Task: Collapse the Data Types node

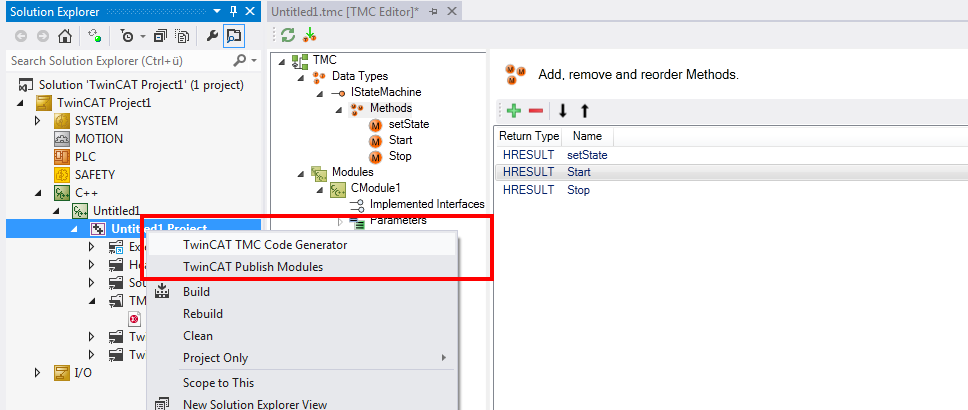Action: [301, 77]
